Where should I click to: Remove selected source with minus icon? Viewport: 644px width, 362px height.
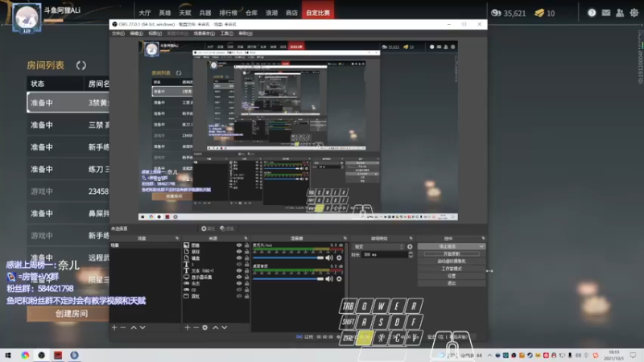click(x=196, y=327)
